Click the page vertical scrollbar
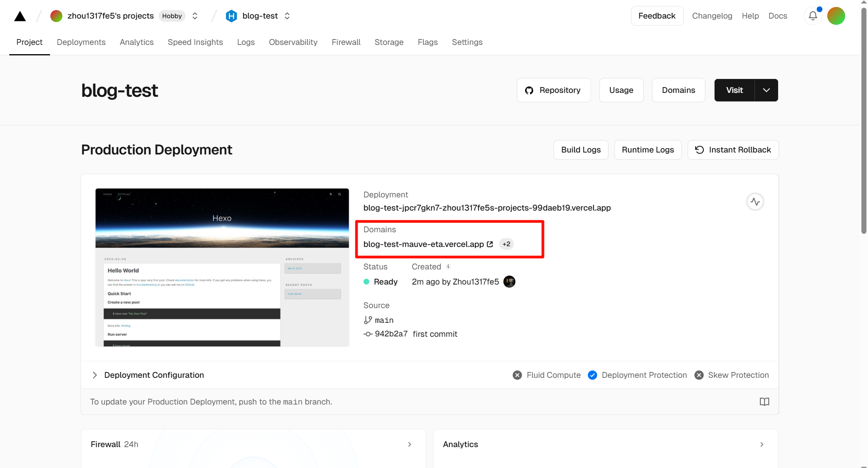The image size is (868, 468). (864, 120)
